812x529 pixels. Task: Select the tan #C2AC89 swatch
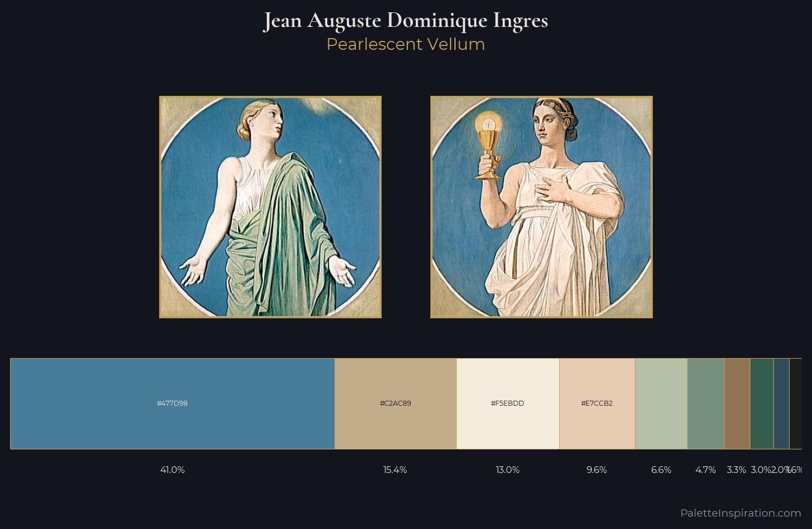(x=396, y=403)
